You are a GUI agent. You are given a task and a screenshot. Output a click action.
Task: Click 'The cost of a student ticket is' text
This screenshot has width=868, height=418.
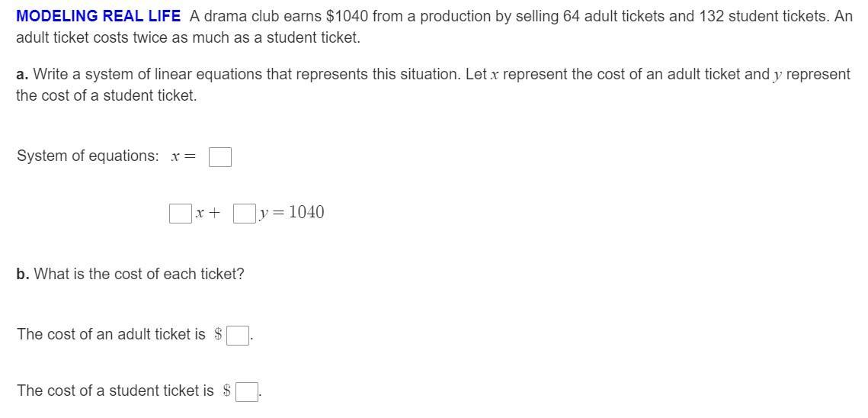[x=115, y=391]
